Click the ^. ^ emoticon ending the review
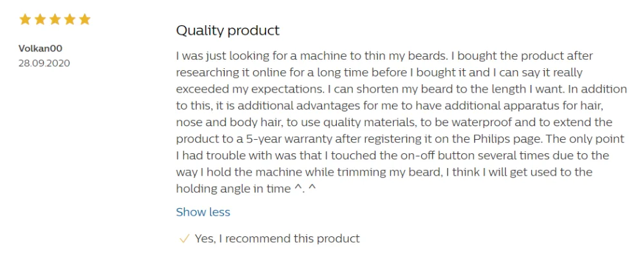Image resolution: width=644 pixels, height=264 pixels. (305, 189)
